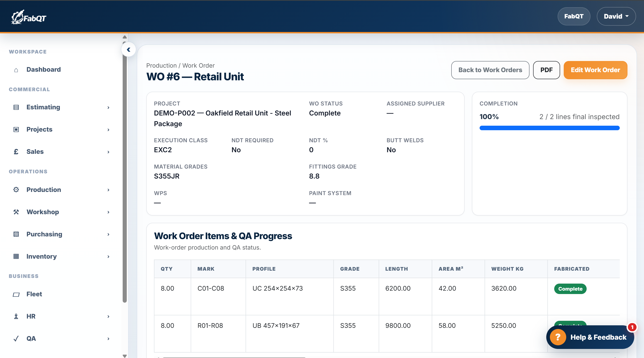Click the WO Status value Complete
This screenshot has height=358, width=644.
325,113
